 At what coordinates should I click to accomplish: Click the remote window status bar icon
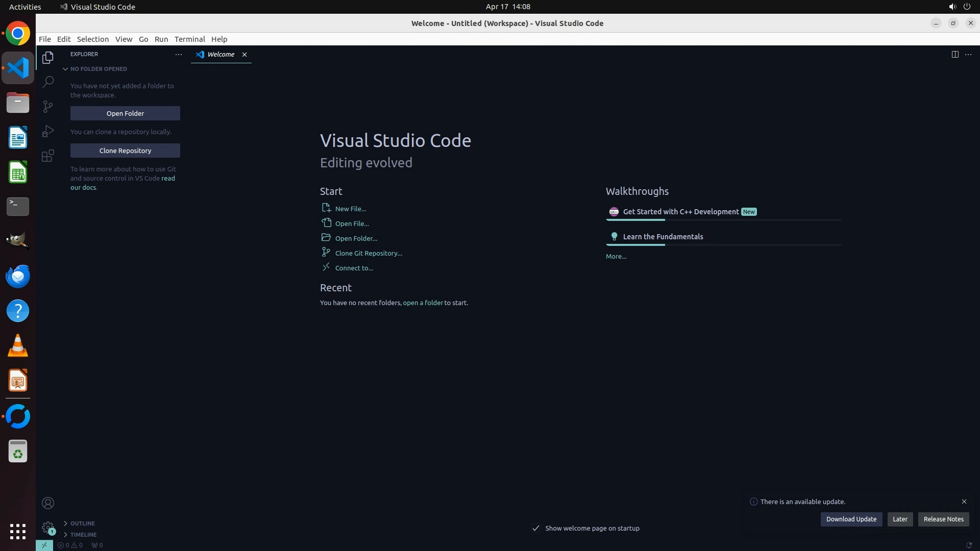pyautogui.click(x=44, y=545)
